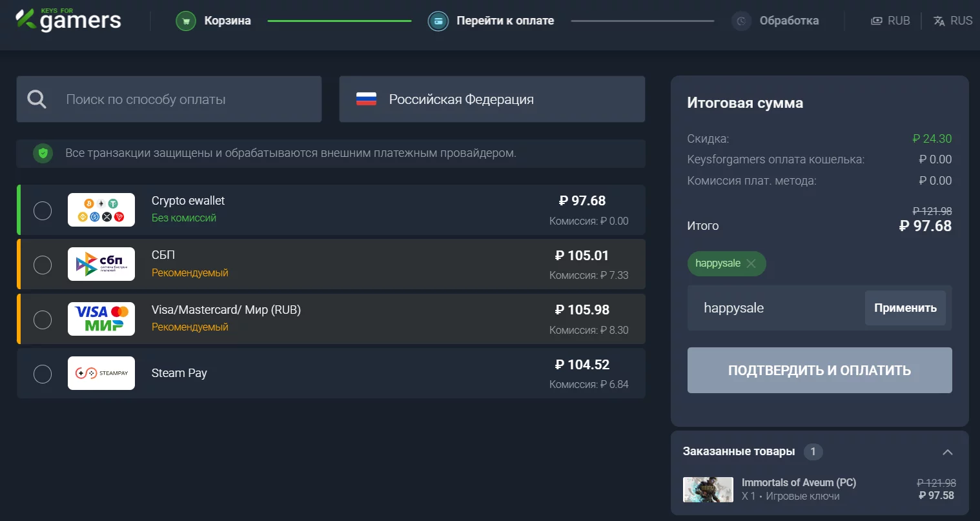Click the Комиссия: ₽ 7.33 text
This screenshot has width=980, height=521.
tap(589, 275)
